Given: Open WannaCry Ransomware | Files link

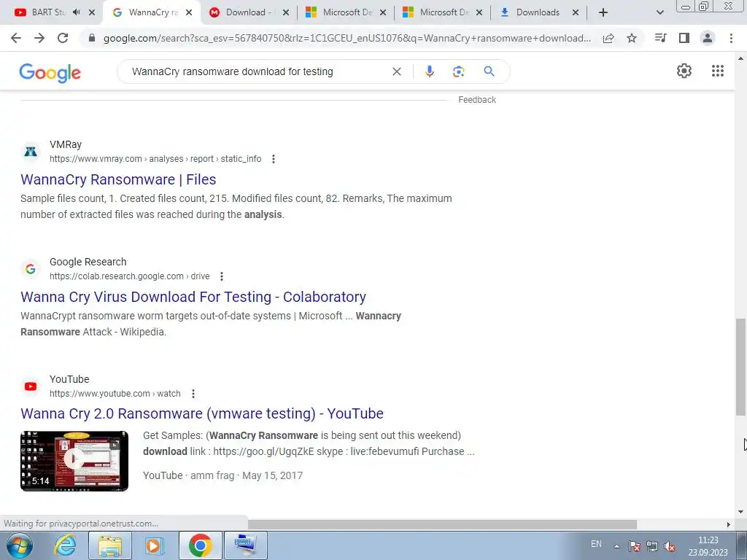Looking at the screenshot, I should [118, 179].
